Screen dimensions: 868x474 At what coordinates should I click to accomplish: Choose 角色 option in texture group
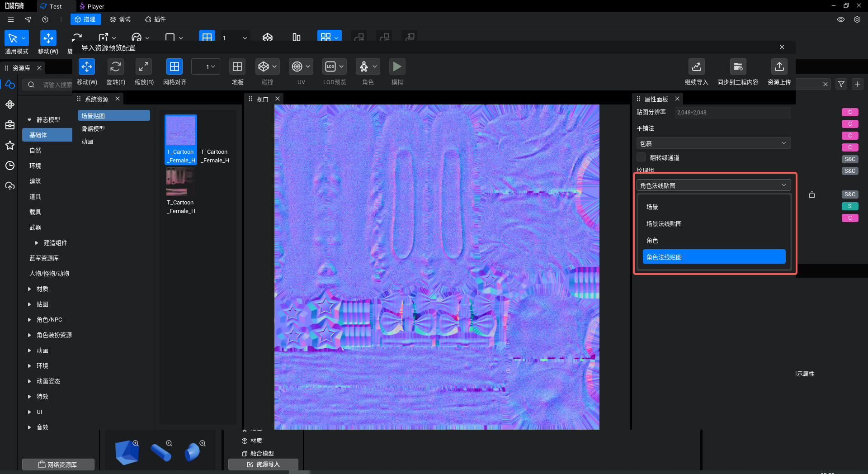click(714, 241)
